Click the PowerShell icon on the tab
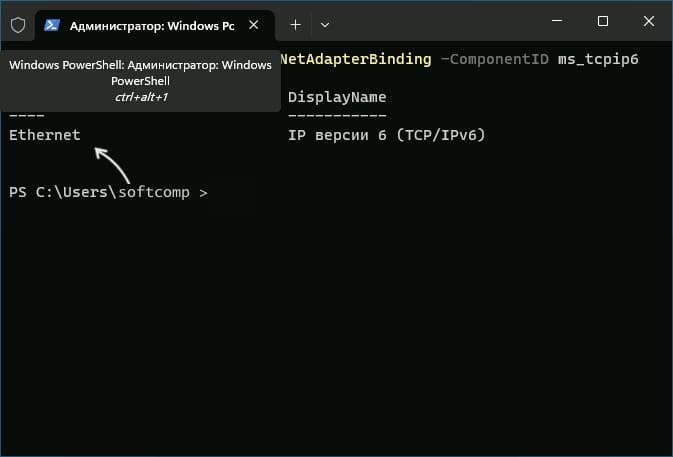673x457 pixels. click(52, 25)
